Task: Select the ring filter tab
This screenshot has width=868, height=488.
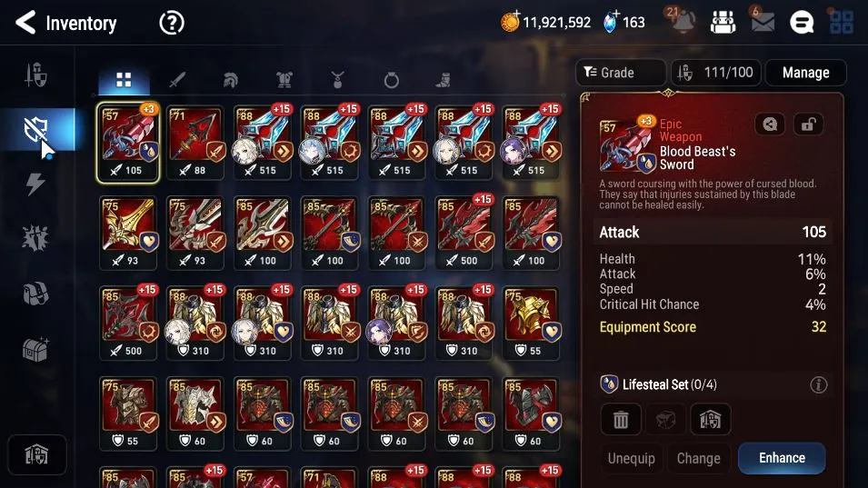Action: [392, 81]
